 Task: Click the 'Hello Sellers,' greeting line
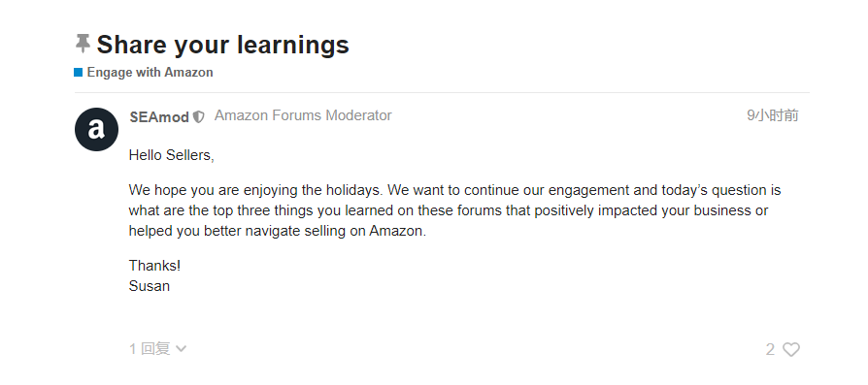click(172, 155)
